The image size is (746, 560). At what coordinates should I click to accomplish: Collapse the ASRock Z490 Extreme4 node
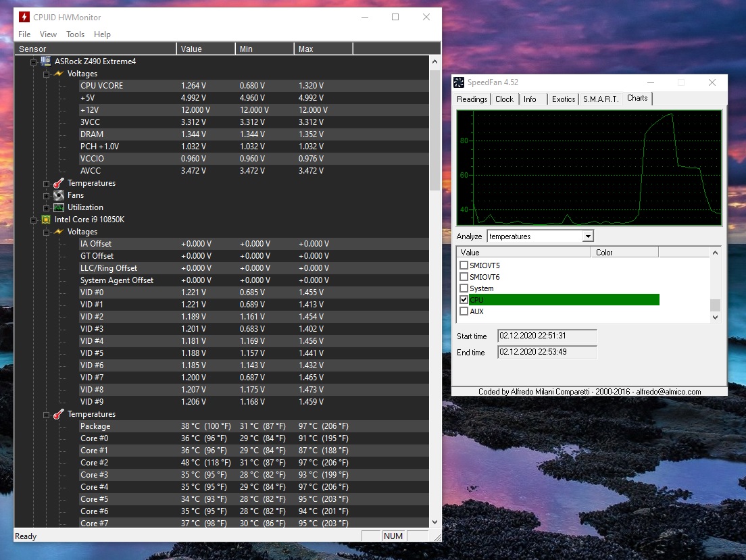click(x=33, y=62)
